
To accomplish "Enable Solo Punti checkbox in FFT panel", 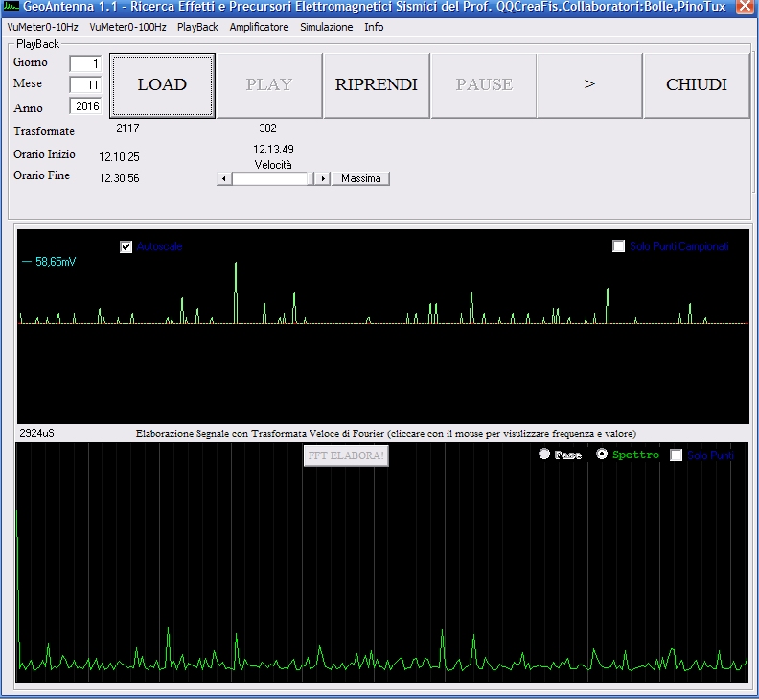I will 677,455.
